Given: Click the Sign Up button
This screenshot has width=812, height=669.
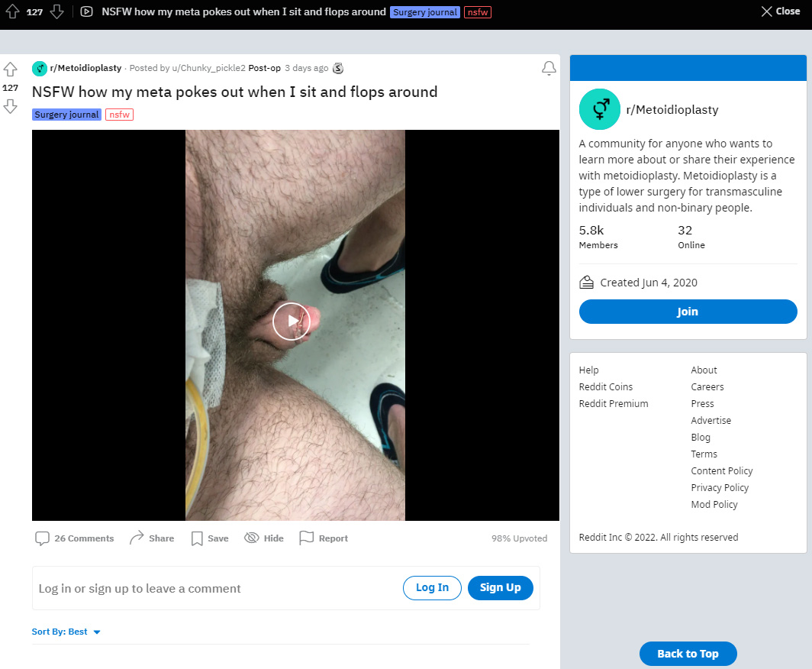Looking at the screenshot, I should 501,587.
